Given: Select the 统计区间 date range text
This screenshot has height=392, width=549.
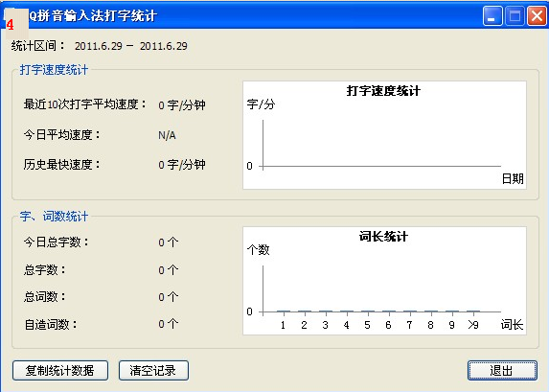Looking at the screenshot, I should 131,46.
